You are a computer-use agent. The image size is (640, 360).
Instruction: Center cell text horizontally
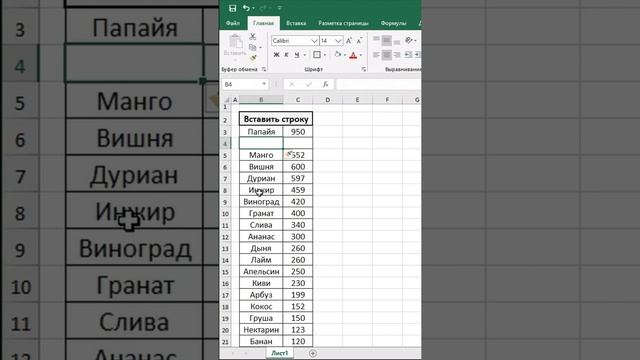point(386,55)
